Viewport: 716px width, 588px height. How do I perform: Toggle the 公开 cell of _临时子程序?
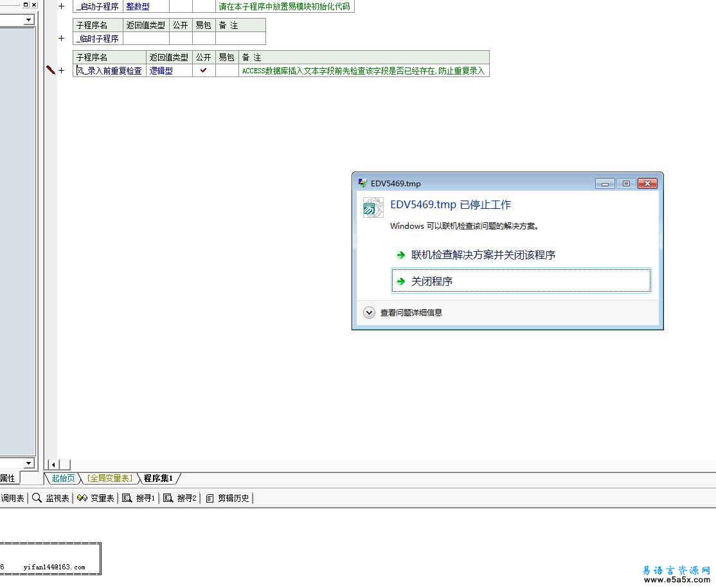tap(181, 39)
